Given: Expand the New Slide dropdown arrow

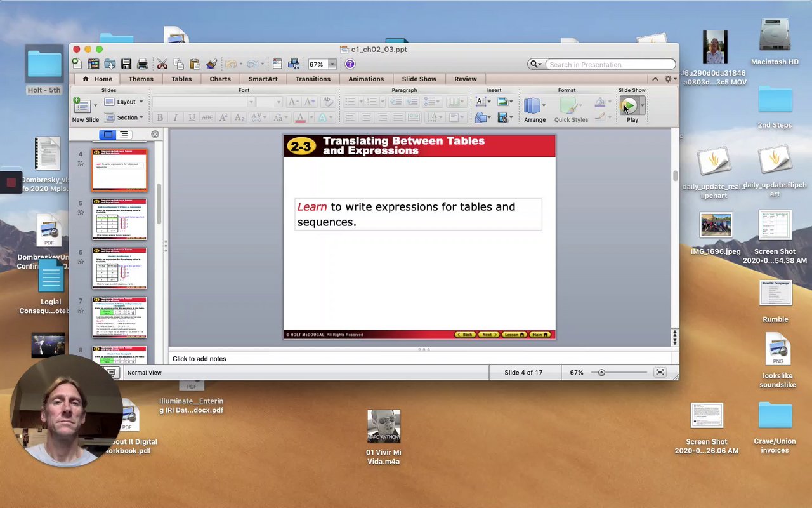Looking at the screenshot, I should point(95,105).
